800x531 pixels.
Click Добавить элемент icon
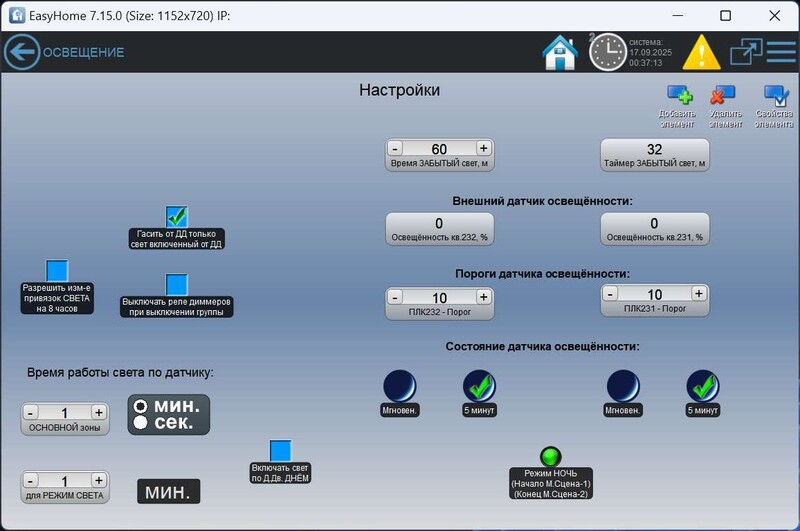click(679, 96)
